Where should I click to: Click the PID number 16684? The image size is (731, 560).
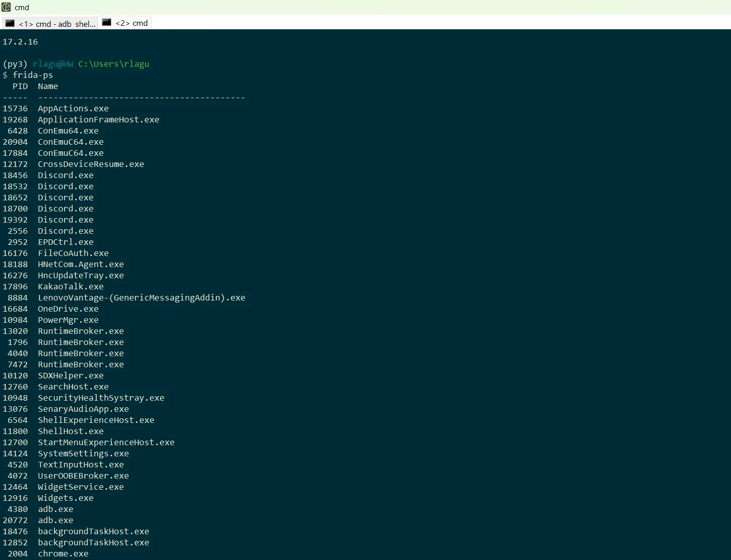pyautogui.click(x=15, y=309)
